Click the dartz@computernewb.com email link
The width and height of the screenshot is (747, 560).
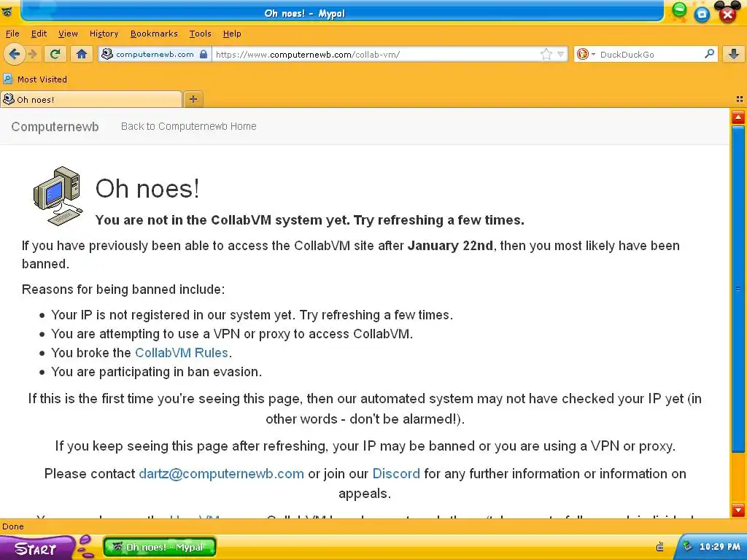coord(221,474)
